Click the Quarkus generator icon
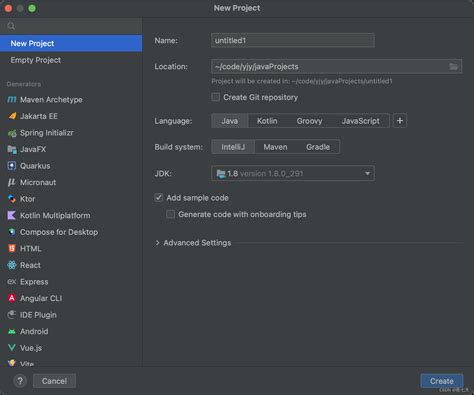This screenshot has height=395, width=474. coord(12,166)
